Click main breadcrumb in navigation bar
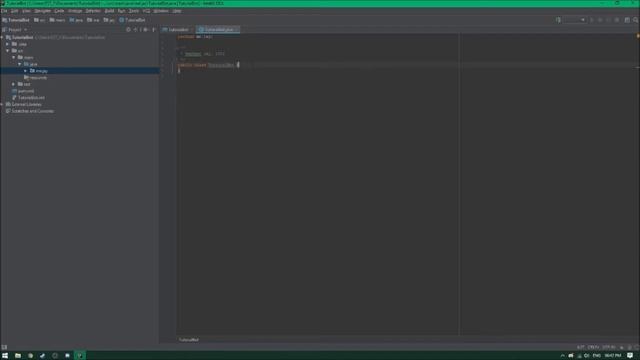The height and width of the screenshot is (360, 640). click(57, 20)
